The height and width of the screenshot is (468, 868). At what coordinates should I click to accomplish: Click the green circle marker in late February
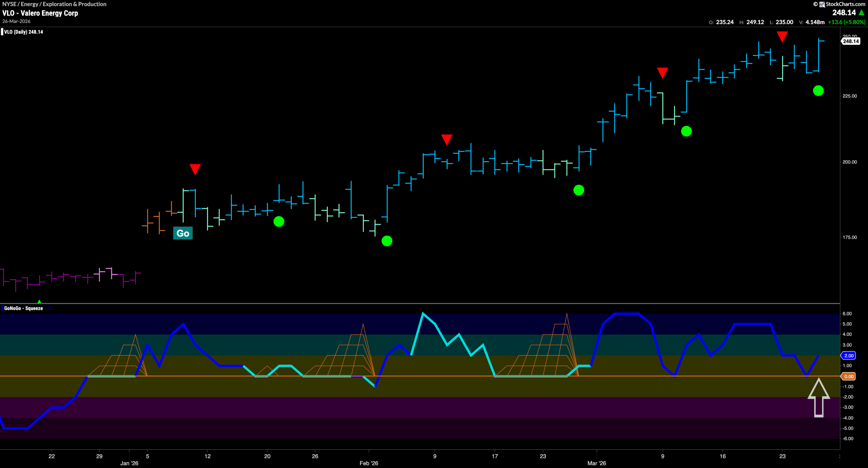[578, 190]
